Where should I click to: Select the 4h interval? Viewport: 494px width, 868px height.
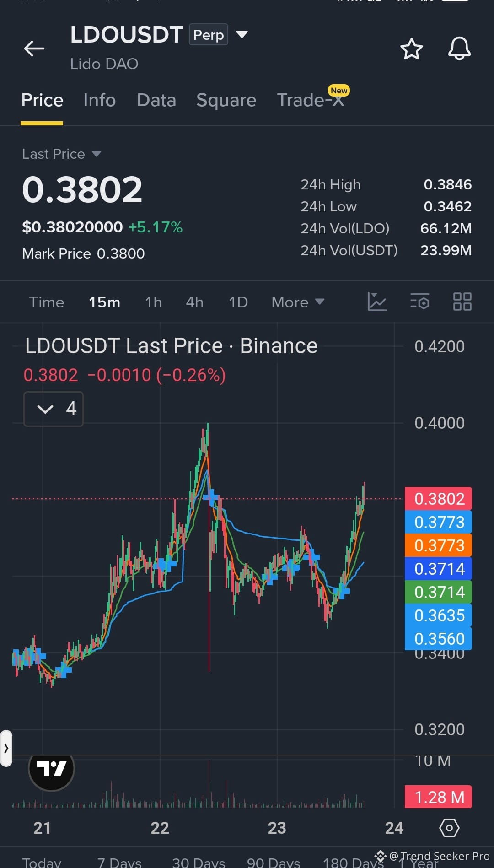(194, 302)
